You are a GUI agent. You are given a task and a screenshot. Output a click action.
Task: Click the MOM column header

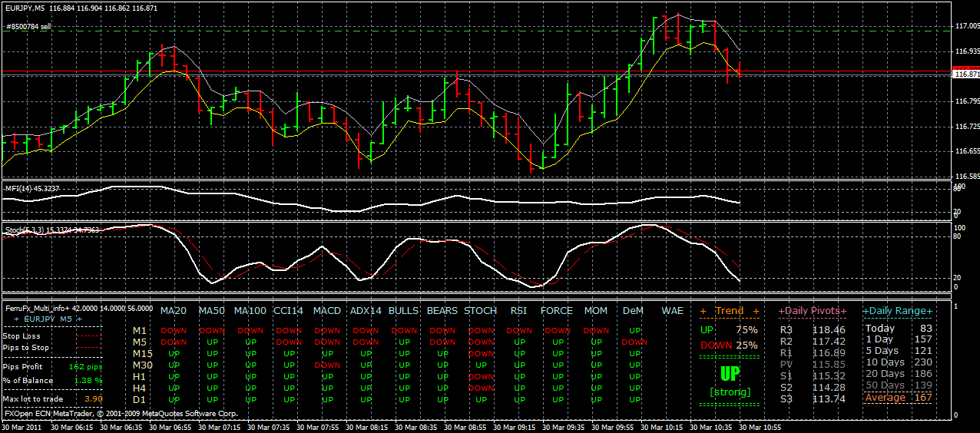[595, 311]
